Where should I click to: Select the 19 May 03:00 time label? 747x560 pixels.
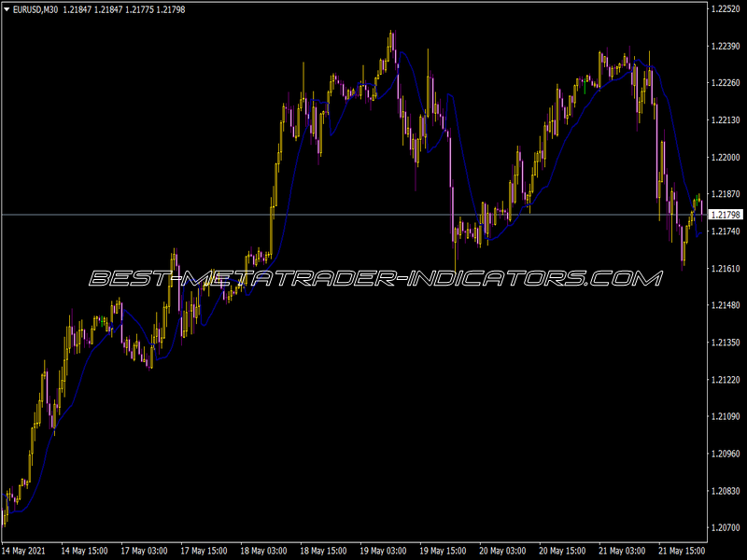coord(383,551)
